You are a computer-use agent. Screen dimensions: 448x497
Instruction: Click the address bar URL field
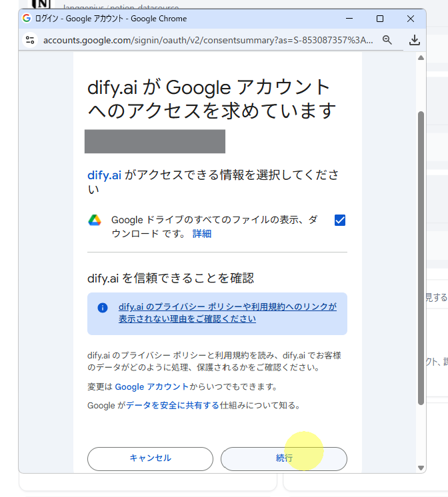pos(208,40)
